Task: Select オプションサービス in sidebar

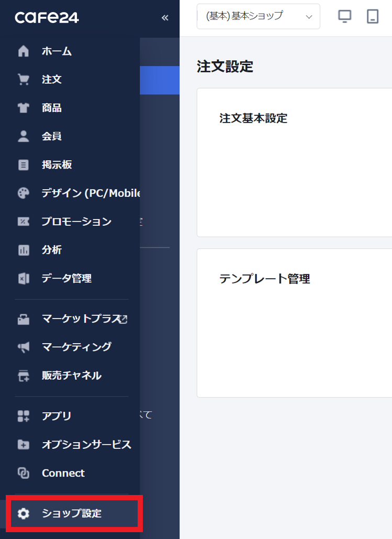Action: point(86,444)
